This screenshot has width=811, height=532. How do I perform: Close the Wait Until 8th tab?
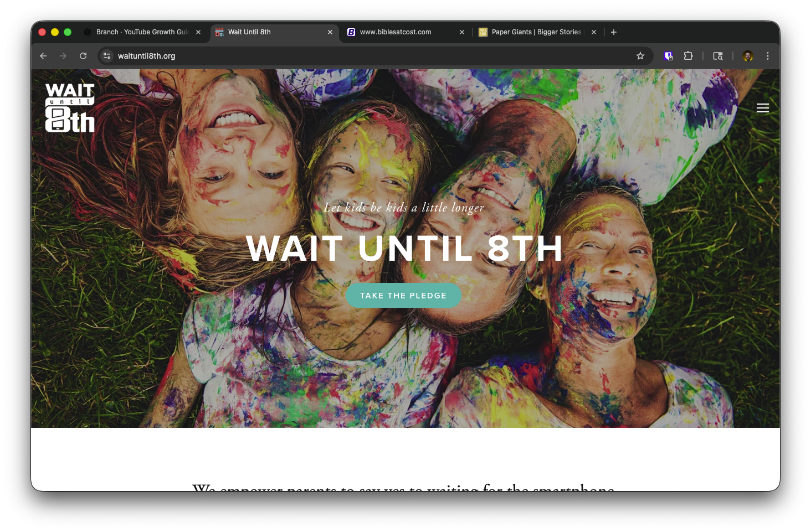[330, 32]
